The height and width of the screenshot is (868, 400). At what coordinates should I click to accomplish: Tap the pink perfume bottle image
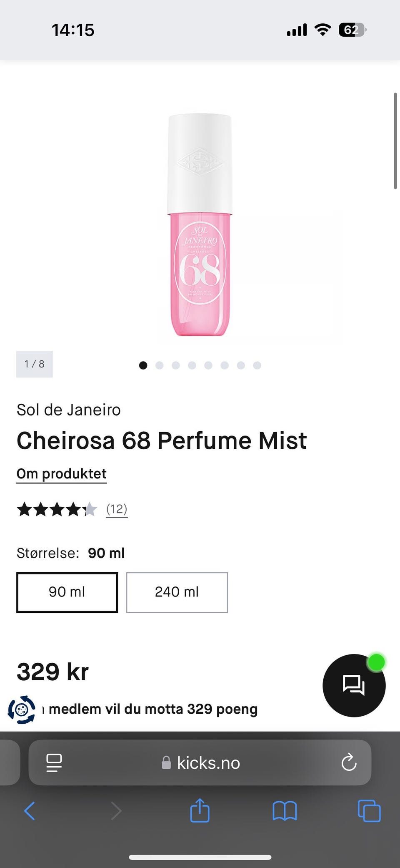200,225
